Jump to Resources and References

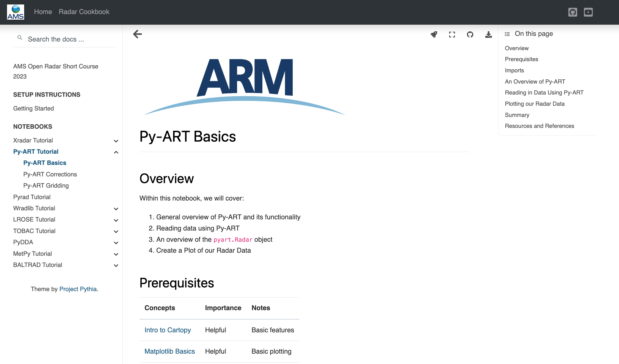tap(539, 126)
